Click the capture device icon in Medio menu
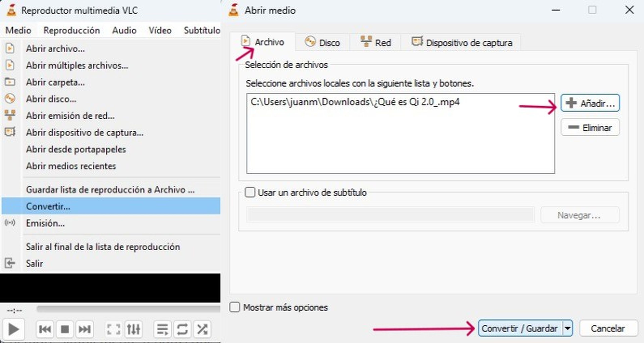This screenshot has width=644, height=343. click(10, 132)
